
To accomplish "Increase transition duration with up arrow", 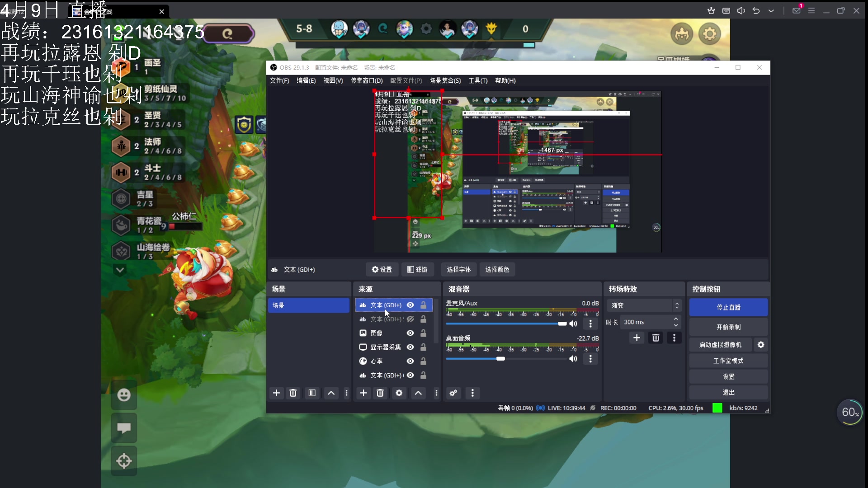I will (x=676, y=319).
